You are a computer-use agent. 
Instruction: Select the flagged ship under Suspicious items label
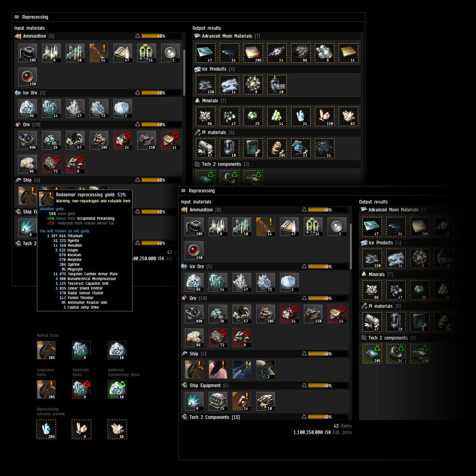point(46,390)
